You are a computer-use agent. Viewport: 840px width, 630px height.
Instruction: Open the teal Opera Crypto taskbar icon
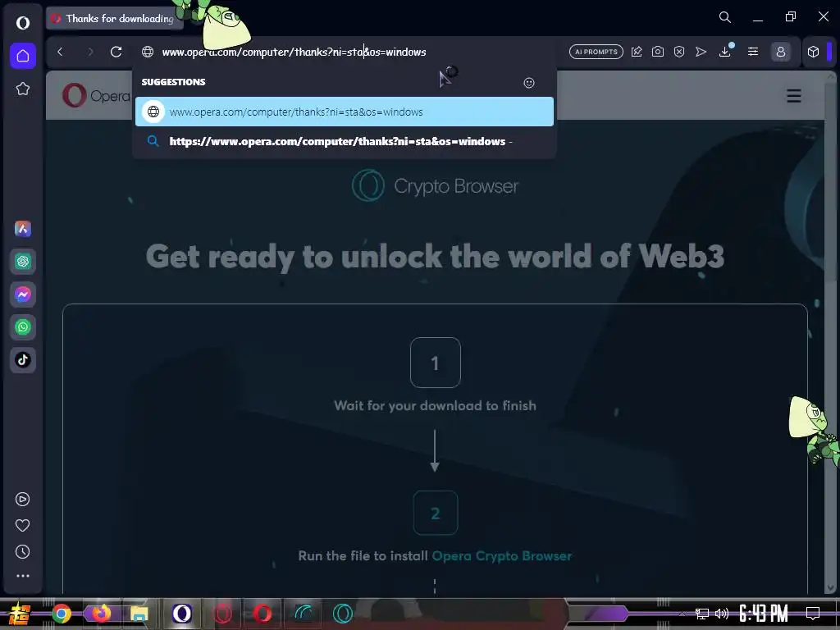coord(343,614)
